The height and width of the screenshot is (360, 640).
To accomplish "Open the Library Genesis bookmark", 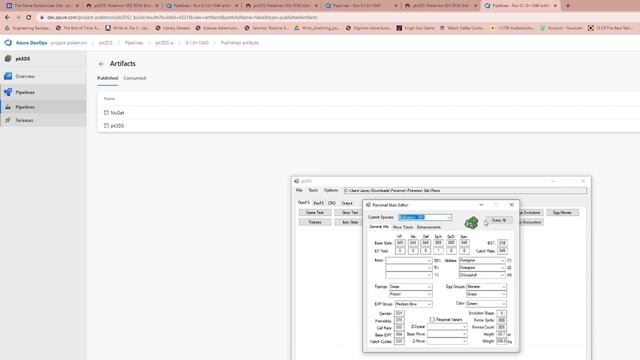I will 172,28.
